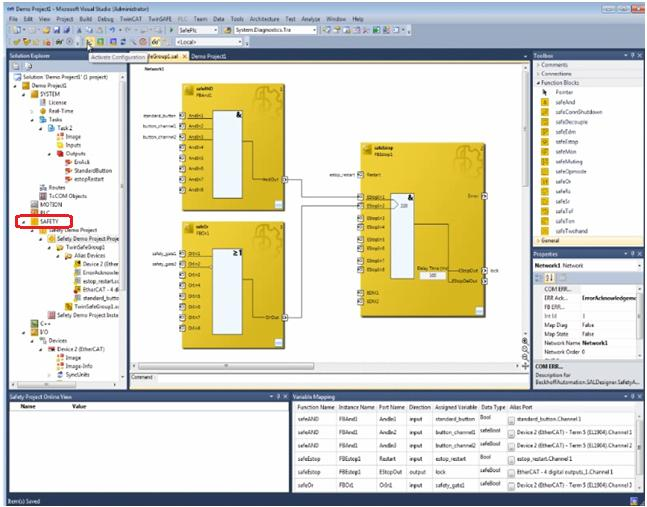Open the Toolbox panel header dropdown arrow

pyautogui.click(x=626, y=55)
